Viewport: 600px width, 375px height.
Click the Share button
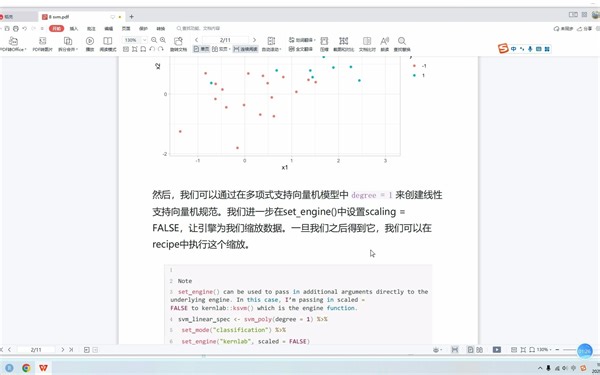click(x=585, y=29)
